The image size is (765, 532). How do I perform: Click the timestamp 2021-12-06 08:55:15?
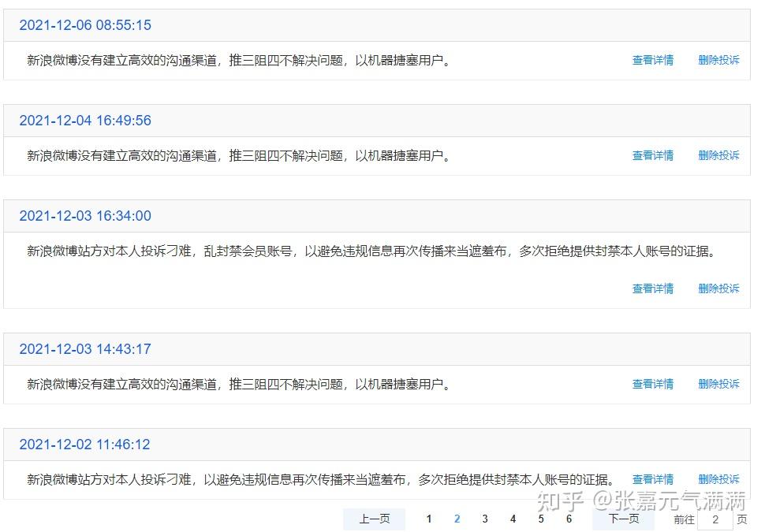85,25
